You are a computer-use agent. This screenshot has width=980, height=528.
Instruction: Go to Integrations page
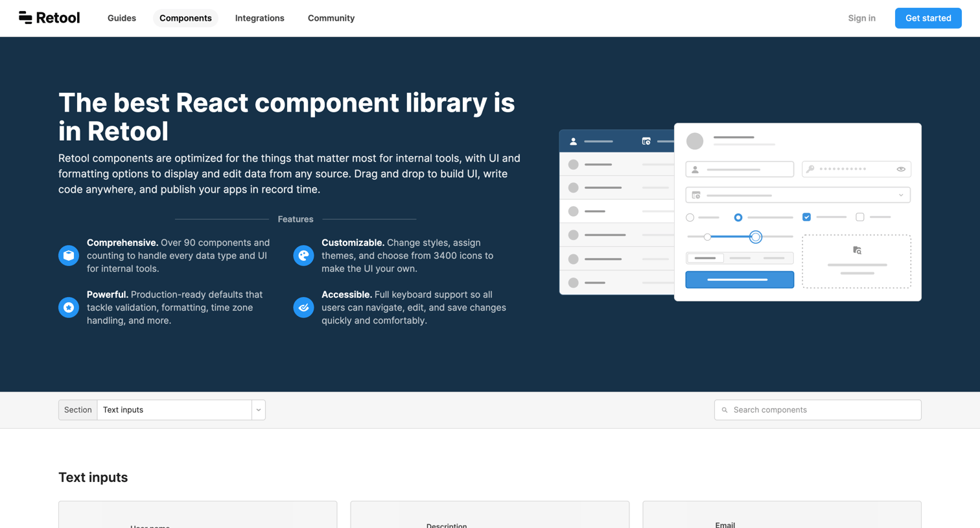click(259, 18)
